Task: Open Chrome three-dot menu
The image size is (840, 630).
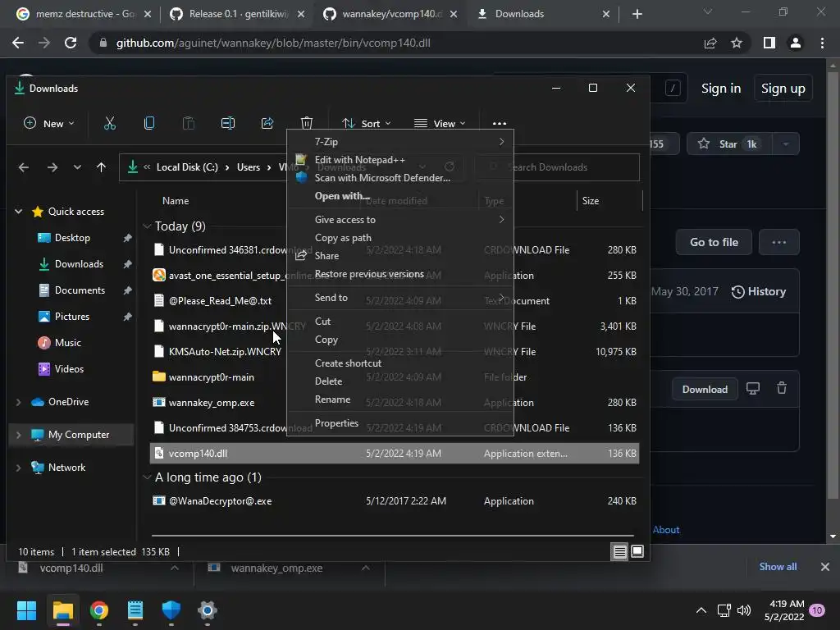Action: (x=822, y=43)
